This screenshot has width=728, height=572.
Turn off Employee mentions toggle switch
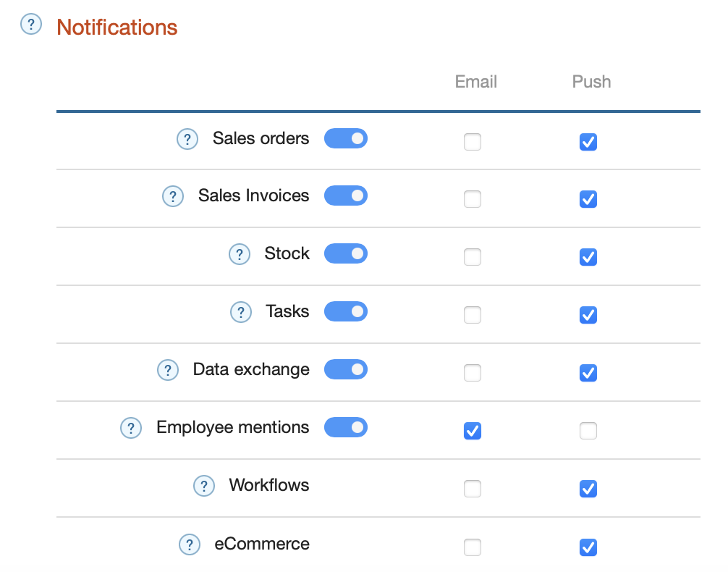click(x=346, y=427)
